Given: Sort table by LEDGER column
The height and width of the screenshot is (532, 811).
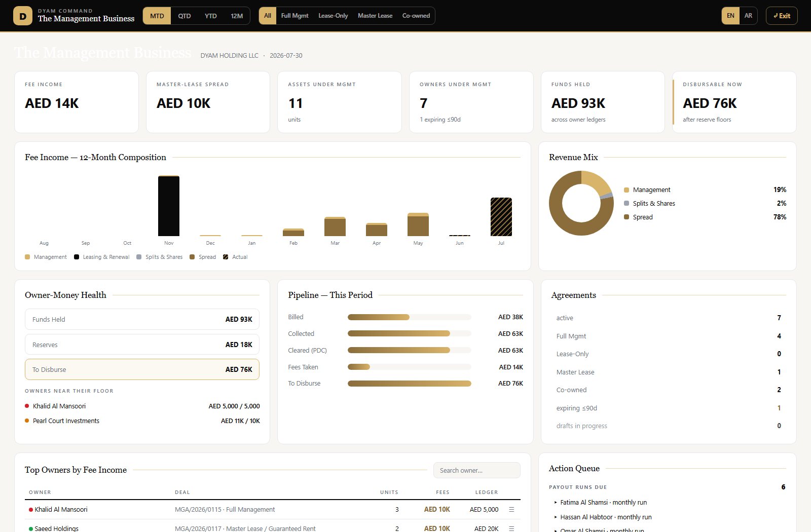Looking at the screenshot, I should coord(487,492).
